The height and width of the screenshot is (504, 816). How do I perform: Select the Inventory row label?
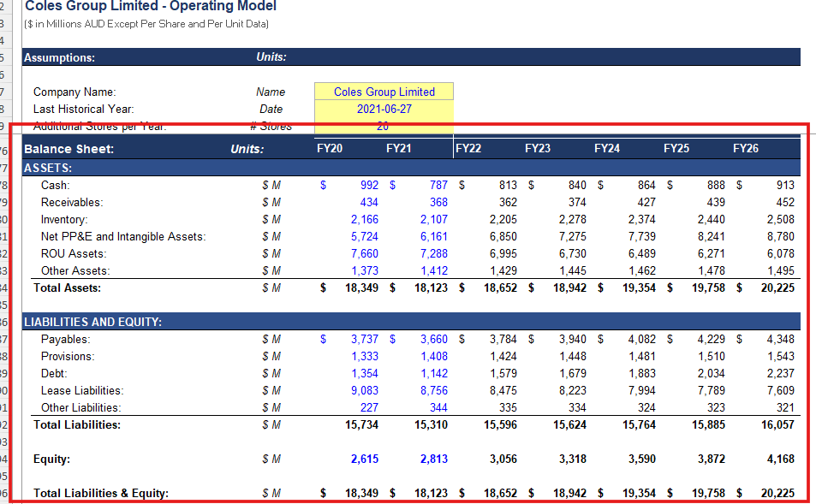tap(64, 220)
